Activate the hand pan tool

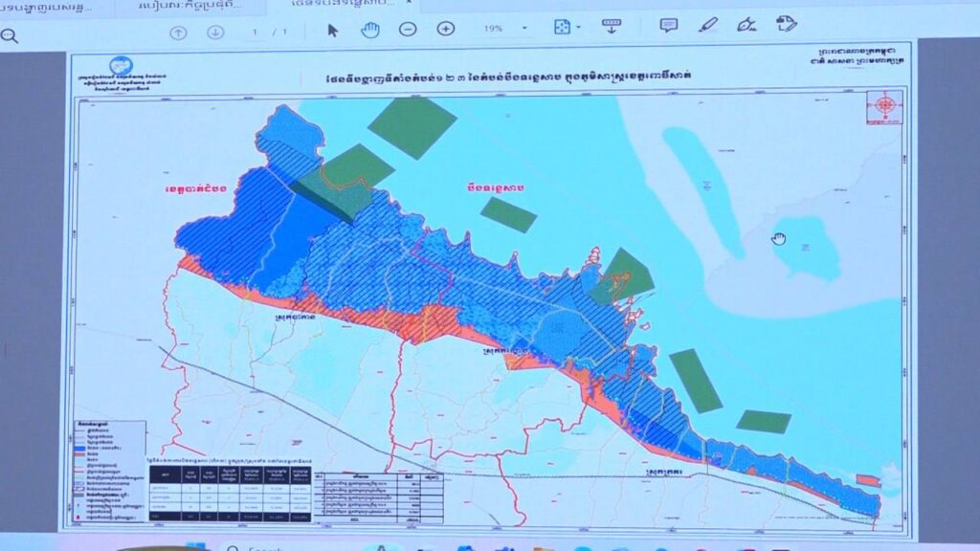click(x=369, y=29)
